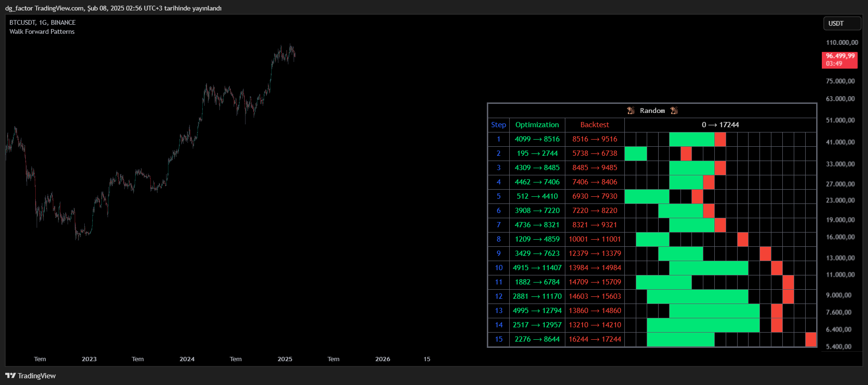Click the green optimization bar in row 13
Image resolution: width=868 pixels, height=385 pixels.
[x=714, y=311]
